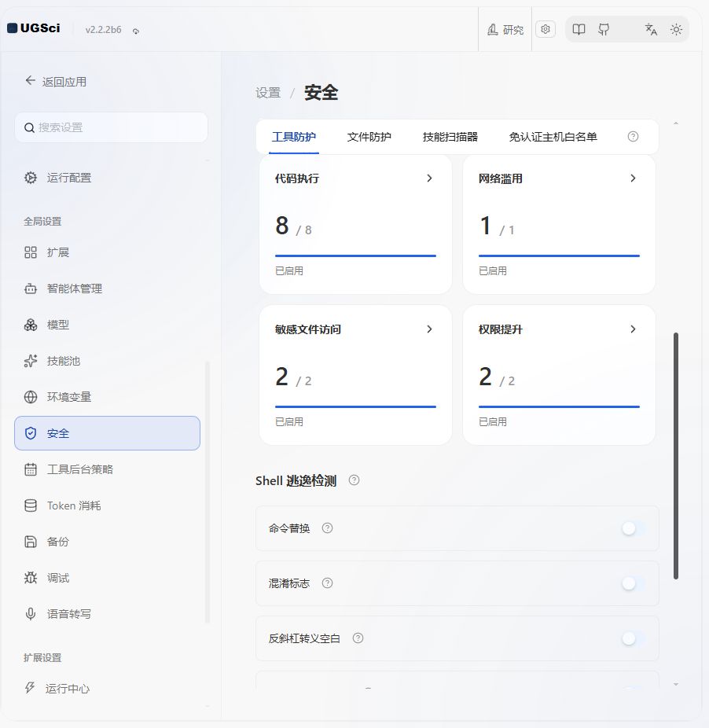This screenshot has width=709, height=728.
Task: Click the 智能体管理 robot icon
Action: coord(31,289)
